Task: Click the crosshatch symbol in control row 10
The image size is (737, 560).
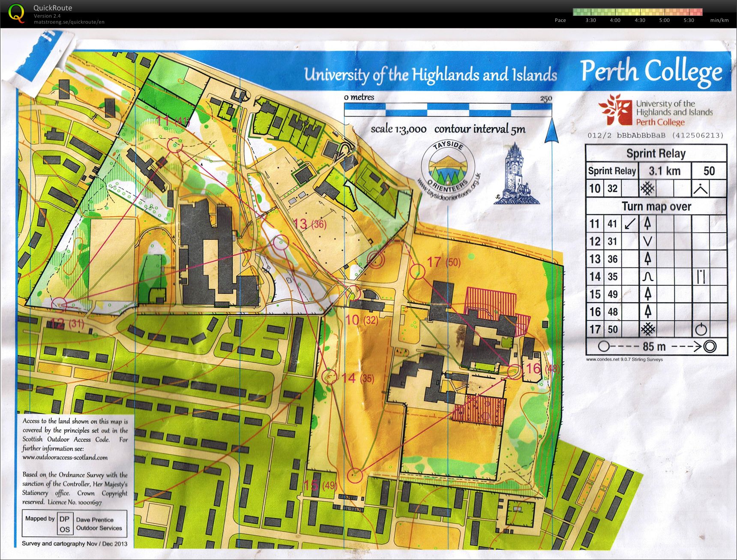Action: pos(647,189)
